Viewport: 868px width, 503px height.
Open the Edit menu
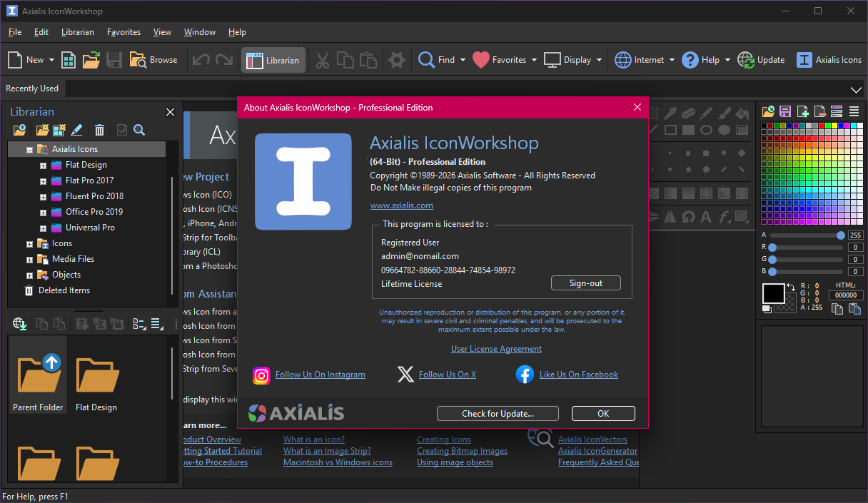click(41, 32)
